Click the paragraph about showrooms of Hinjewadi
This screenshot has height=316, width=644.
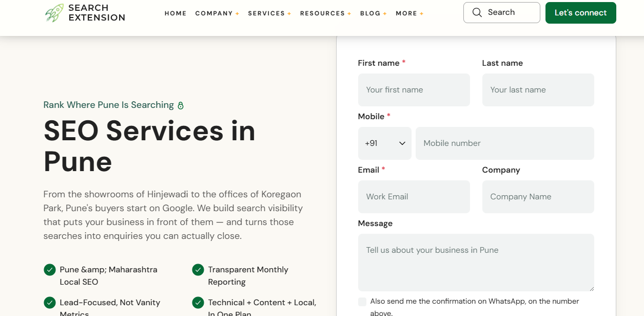(x=173, y=215)
